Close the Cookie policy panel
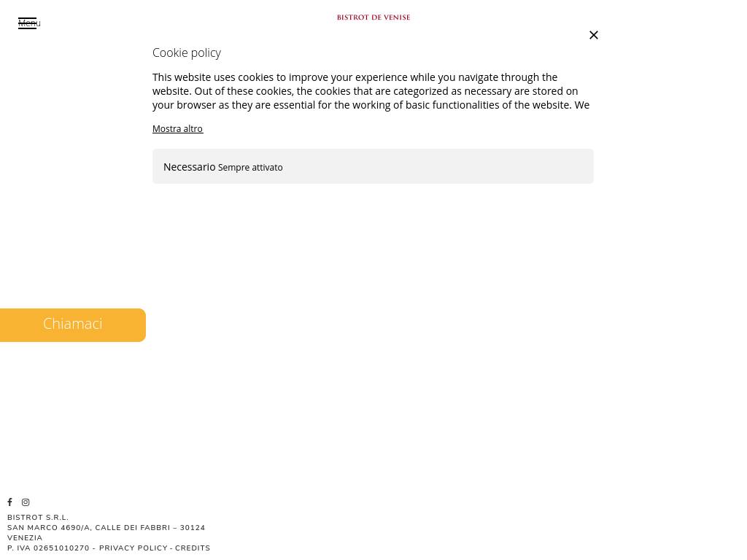The width and height of the screenshot is (747, 560). (594, 35)
